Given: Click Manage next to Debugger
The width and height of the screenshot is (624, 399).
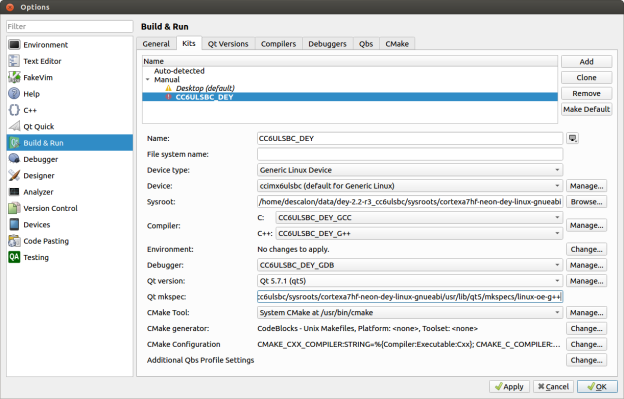Looking at the screenshot, I should [587, 265].
